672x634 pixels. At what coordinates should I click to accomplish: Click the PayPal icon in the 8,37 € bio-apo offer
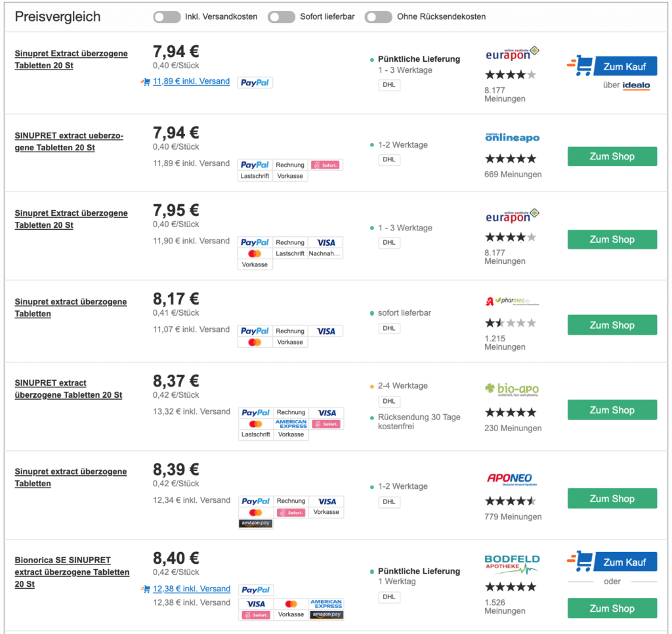(x=256, y=412)
